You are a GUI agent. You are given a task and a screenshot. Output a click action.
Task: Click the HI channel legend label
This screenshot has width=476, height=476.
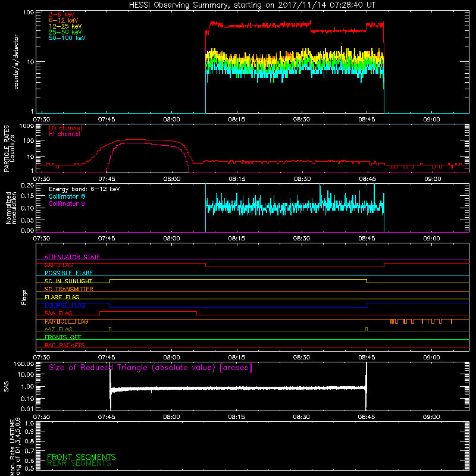point(64,134)
